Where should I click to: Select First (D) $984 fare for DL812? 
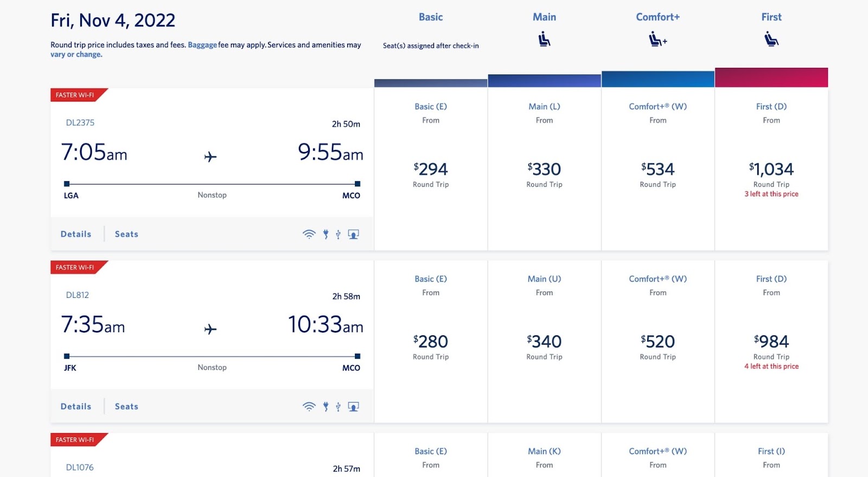(x=771, y=341)
